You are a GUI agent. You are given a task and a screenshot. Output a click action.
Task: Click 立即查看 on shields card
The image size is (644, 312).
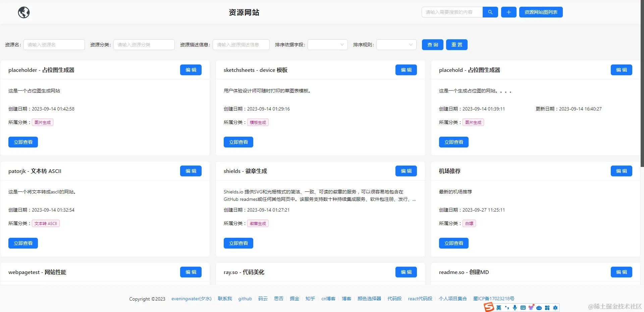point(238,243)
